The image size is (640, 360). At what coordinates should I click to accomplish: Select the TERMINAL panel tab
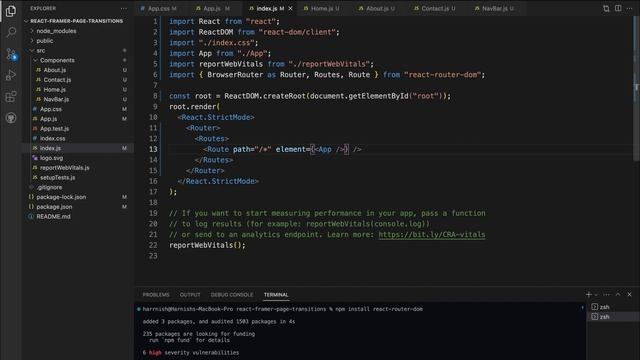point(276,295)
